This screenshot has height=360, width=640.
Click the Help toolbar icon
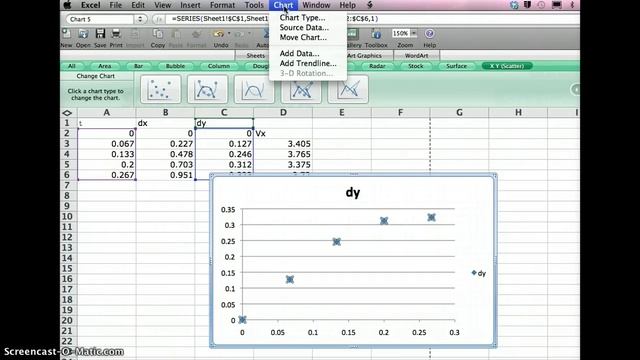point(429,34)
